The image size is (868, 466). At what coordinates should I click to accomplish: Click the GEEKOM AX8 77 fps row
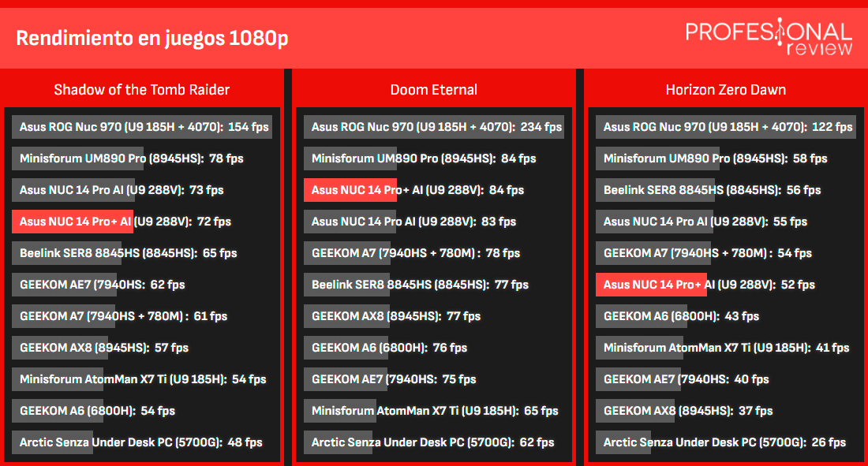(434, 316)
